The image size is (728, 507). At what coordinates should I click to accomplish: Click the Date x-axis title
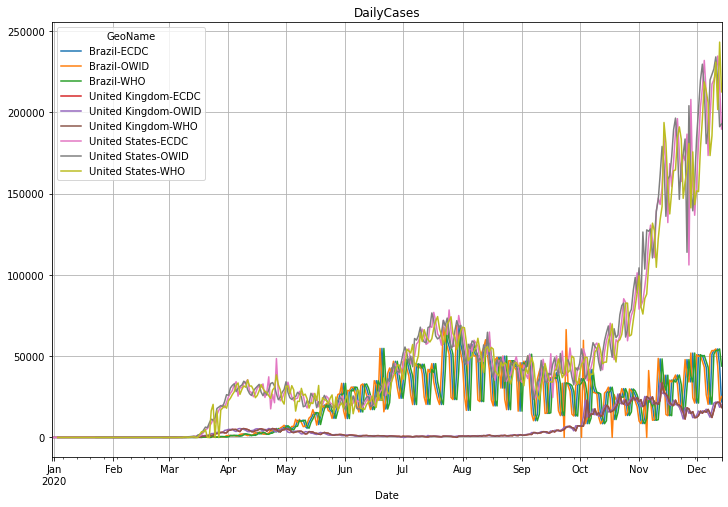386,495
